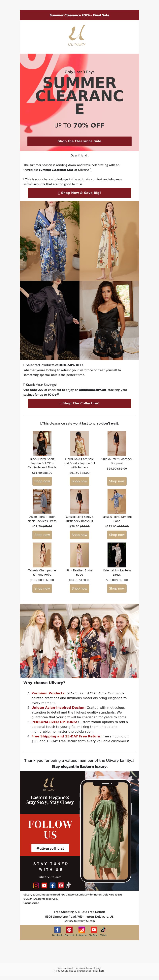Open the Pinterest icon in tan footer
The image size is (159, 980).
[69, 929]
